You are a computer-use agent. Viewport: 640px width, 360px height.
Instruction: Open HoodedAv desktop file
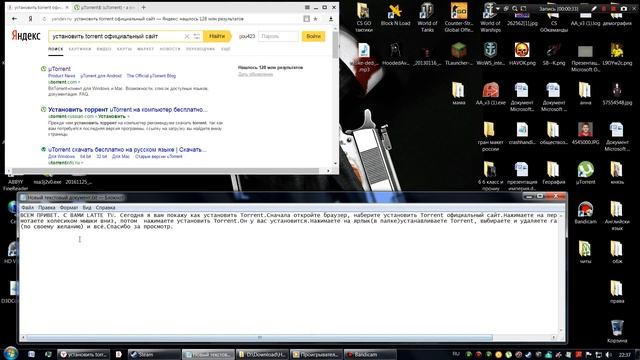395,54
